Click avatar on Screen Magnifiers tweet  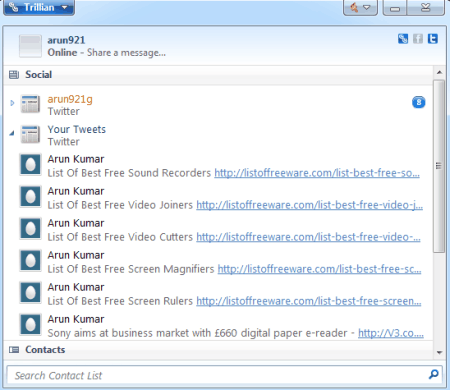[30, 260]
